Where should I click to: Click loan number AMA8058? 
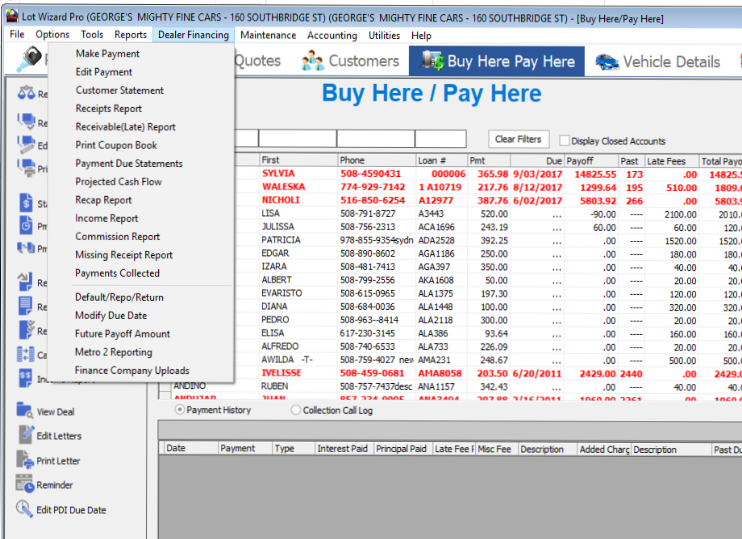point(440,373)
